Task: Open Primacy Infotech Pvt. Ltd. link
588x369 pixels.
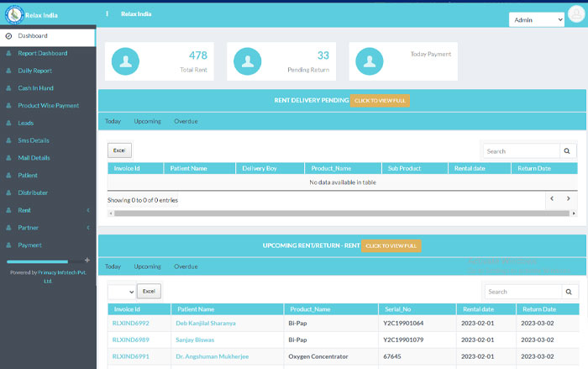Action: (x=62, y=277)
